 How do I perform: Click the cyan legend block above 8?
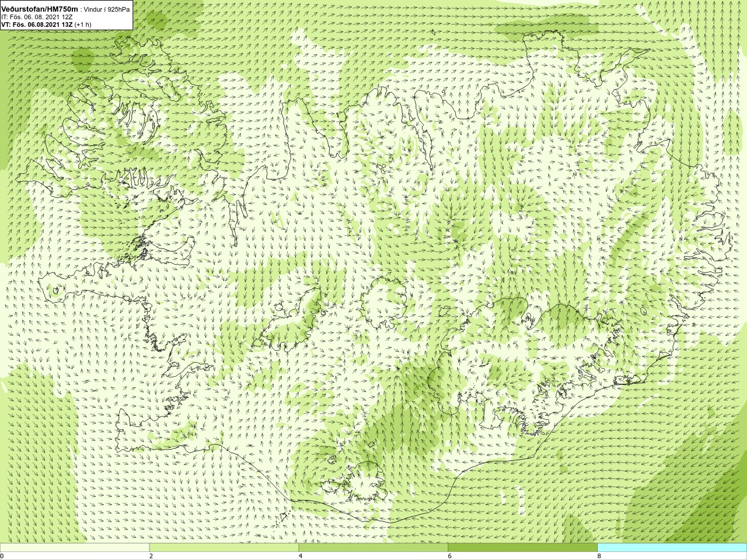tap(672, 548)
